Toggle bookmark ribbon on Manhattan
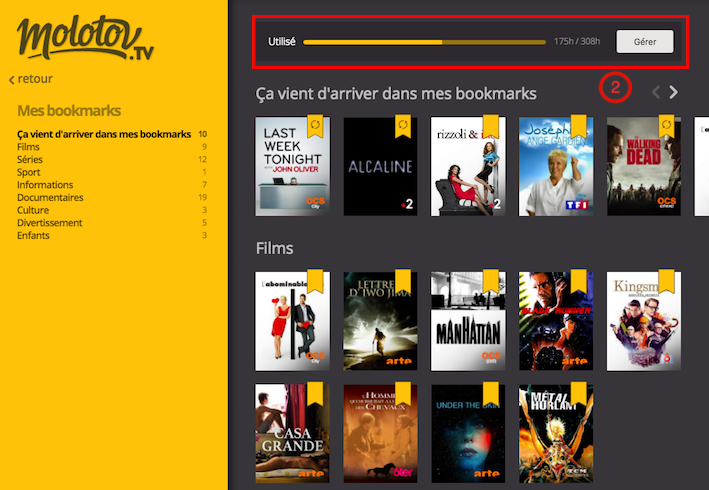This screenshot has height=490, width=709. pos(491,281)
